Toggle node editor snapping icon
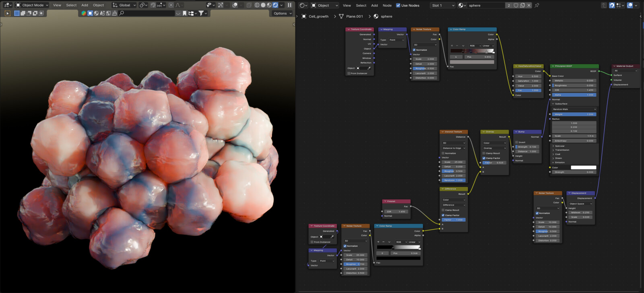 click(x=612, y=5)
